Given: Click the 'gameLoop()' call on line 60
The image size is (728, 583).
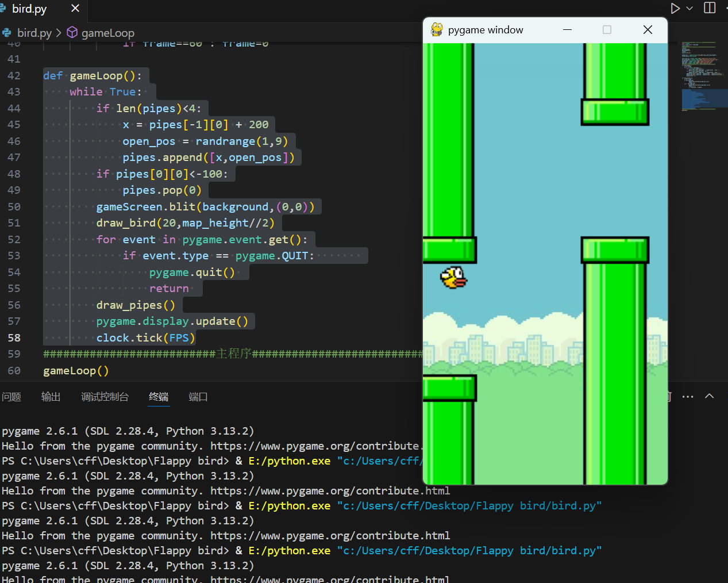Looking at the screenshot, I should click(76, 370).
